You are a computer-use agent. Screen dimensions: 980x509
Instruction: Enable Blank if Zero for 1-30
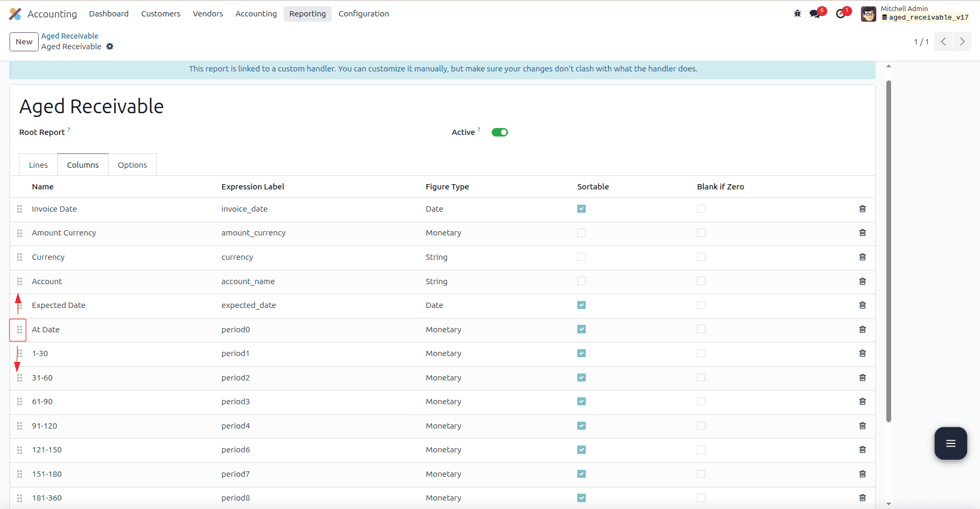tap(701, 353)
